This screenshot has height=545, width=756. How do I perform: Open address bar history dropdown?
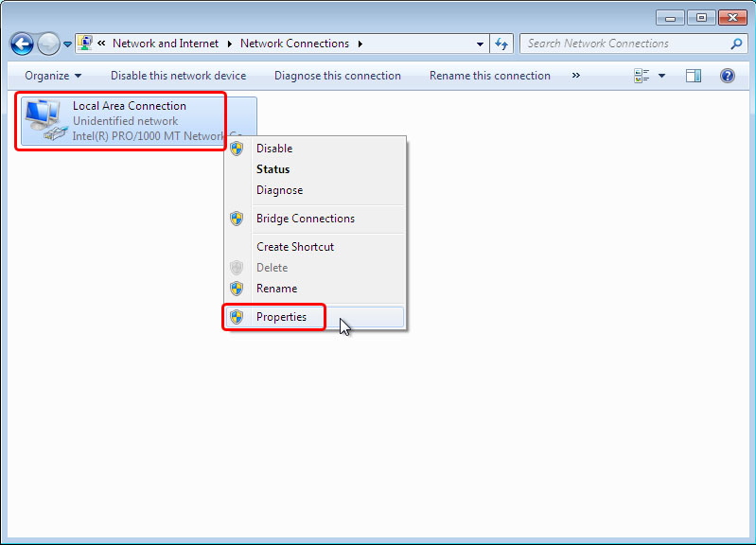[x=480, y=44]
